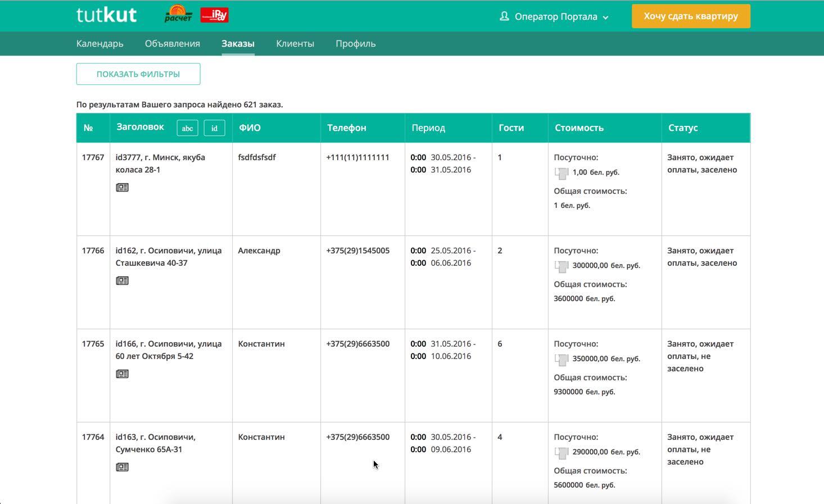Open listing icon under id166 Осиповичи address
The width and height of the screenshot is (824, 504).
(122, 374)
